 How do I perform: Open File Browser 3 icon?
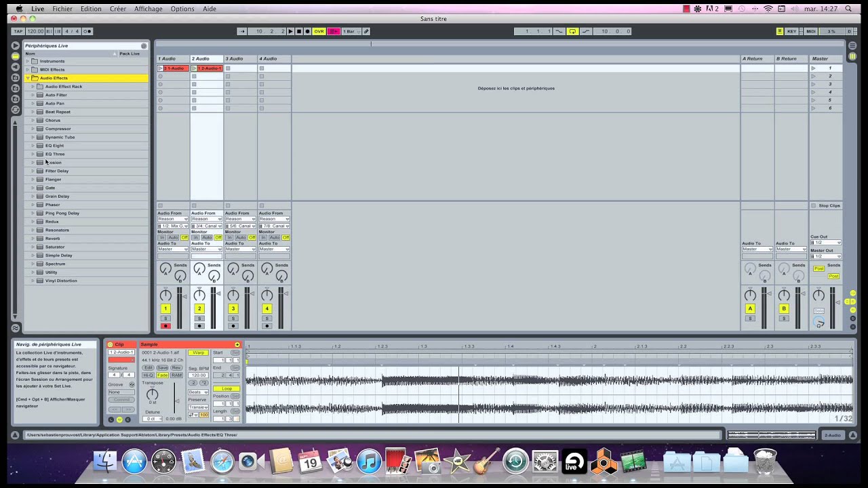[x=15, y=99]
